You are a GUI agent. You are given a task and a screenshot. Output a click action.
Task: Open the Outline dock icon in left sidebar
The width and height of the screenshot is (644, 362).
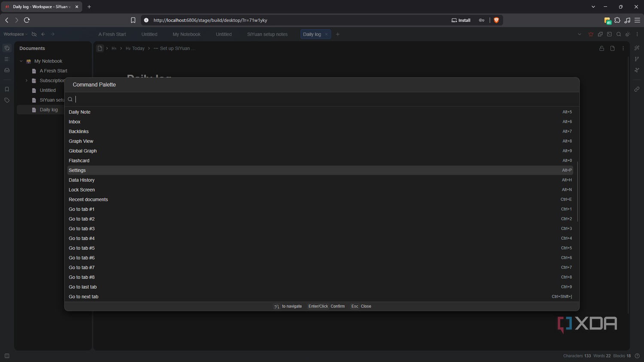point(7,59)
